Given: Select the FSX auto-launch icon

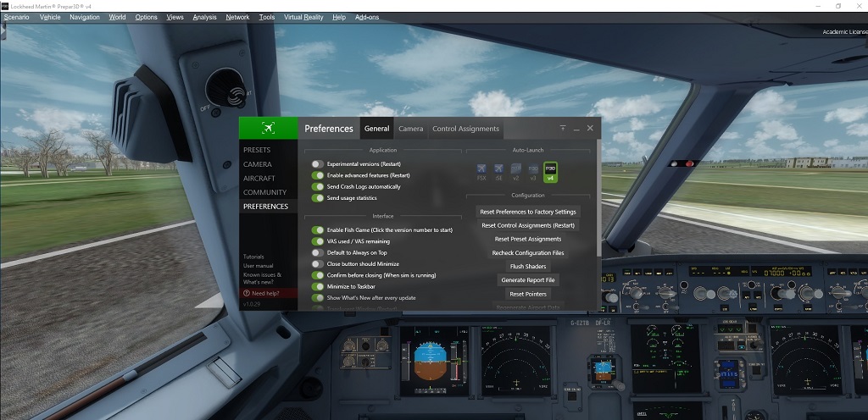Looking at the screenshot, I should click(481, 172).
